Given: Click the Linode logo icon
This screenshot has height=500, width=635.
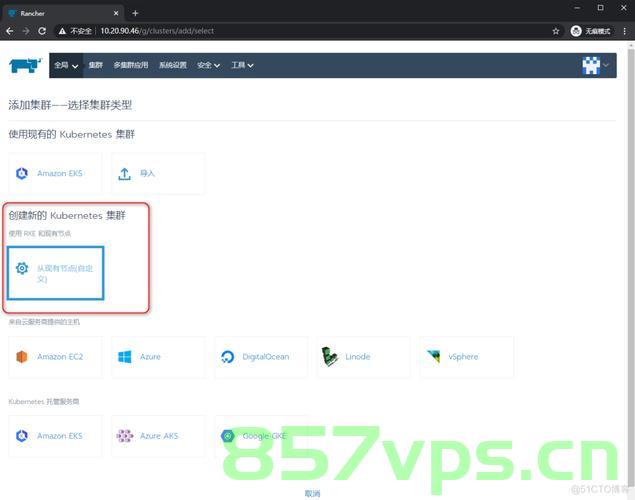Looking at the screenshot, I should [330, 357].
